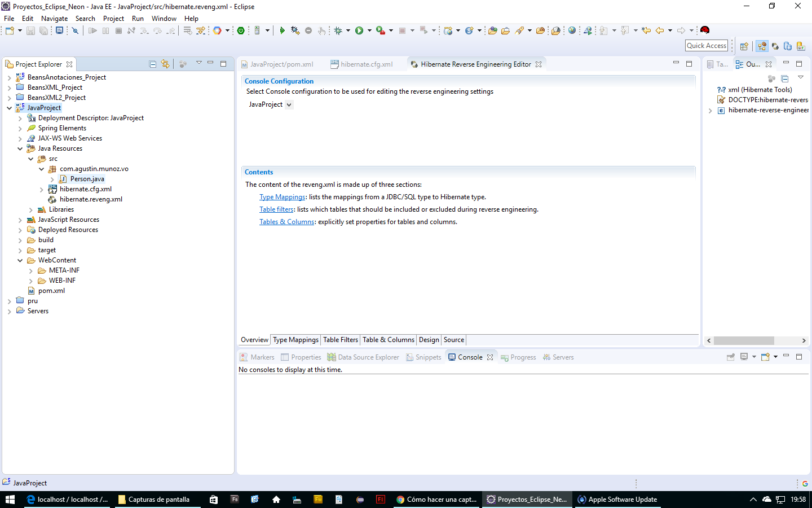Collapse All in Project Explorer
The height and width of the screenshot is (508, 812).
point(153,64)
